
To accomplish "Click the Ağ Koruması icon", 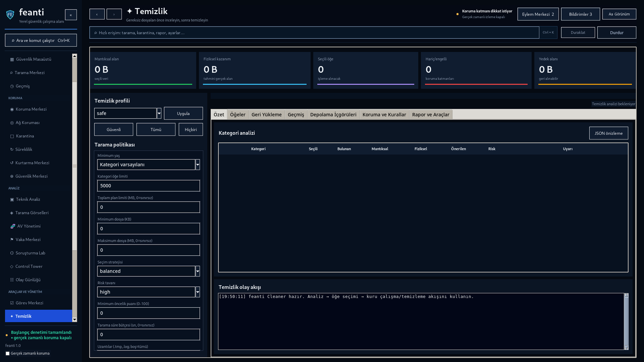I will (12, 123).
